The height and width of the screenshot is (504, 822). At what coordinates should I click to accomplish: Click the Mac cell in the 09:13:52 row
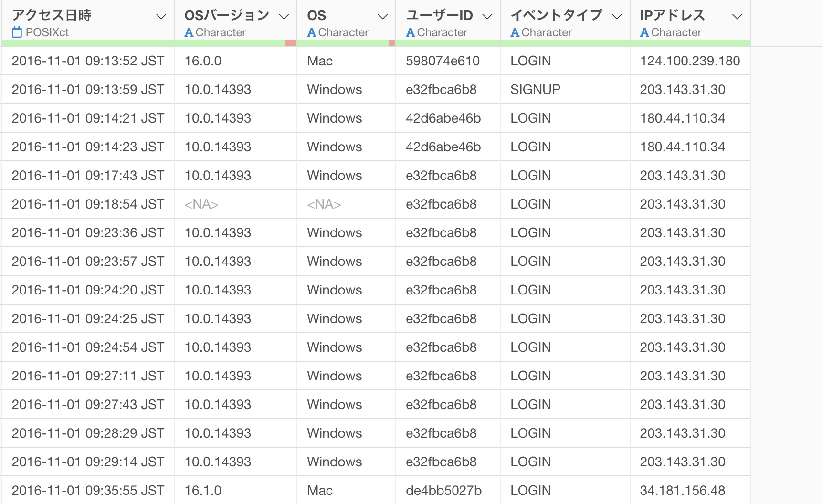[347, 61]
